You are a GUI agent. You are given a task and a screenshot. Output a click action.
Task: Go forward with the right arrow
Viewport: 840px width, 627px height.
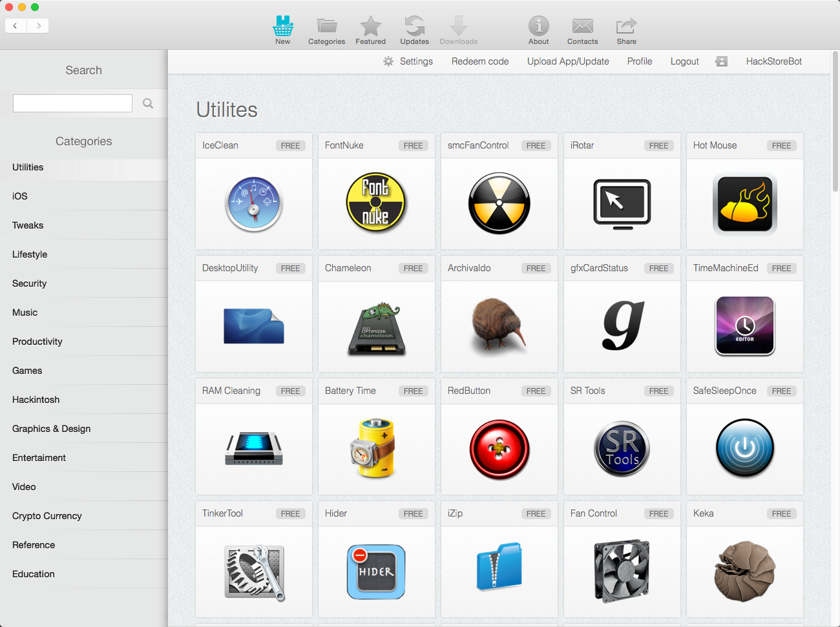[x=38, y=26]
